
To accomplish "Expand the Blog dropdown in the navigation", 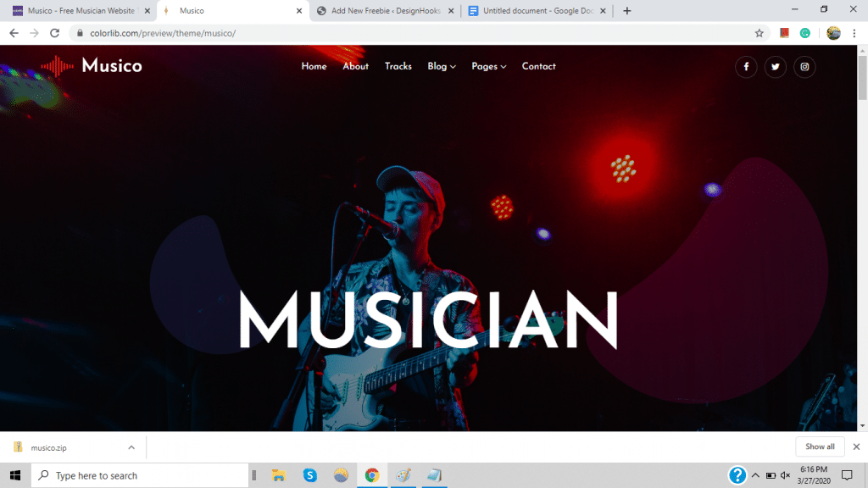I will point(441,67).
